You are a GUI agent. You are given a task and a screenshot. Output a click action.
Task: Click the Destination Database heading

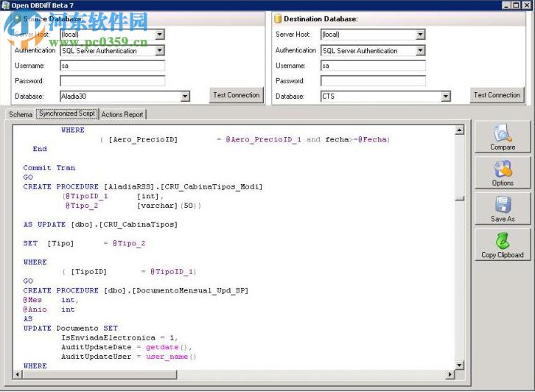click(x=321, y=19)
